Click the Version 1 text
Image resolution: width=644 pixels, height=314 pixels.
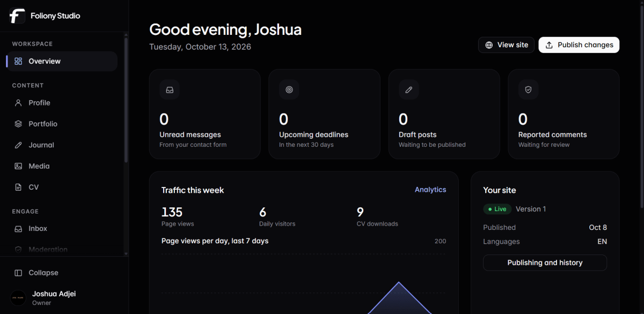pyautogui.click(x=531, y=209)
